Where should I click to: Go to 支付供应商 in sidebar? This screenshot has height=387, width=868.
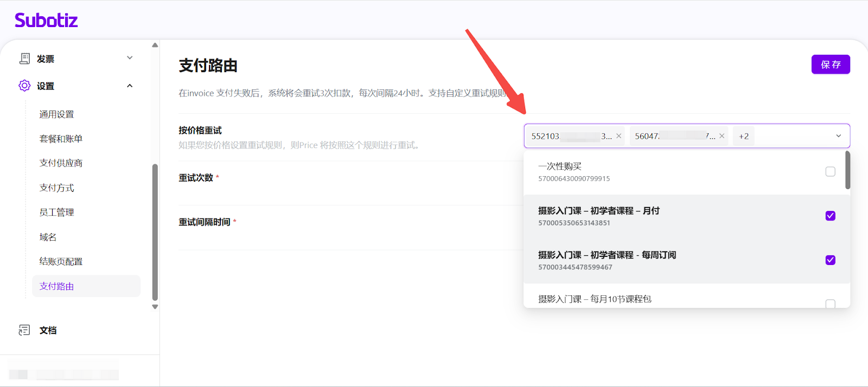[x=61, y=163]
